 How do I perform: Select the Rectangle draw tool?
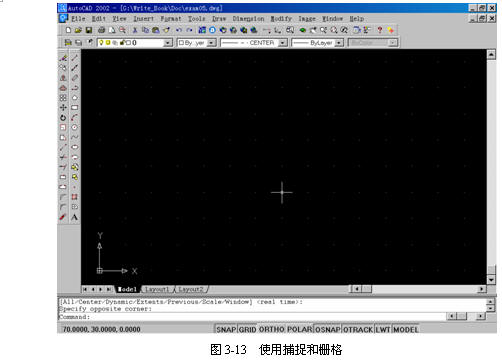(75, 108)
